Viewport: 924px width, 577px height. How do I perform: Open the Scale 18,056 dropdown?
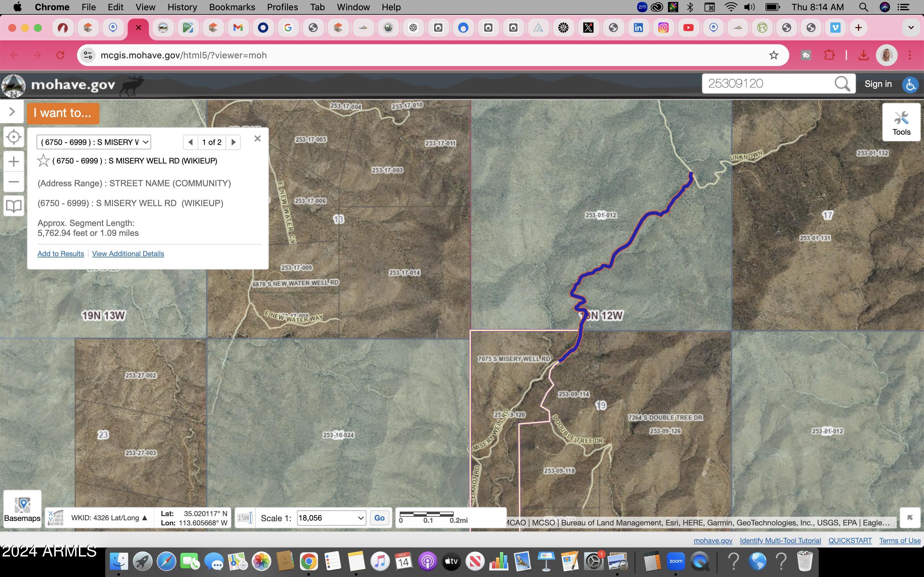click(x=331, y=518)
